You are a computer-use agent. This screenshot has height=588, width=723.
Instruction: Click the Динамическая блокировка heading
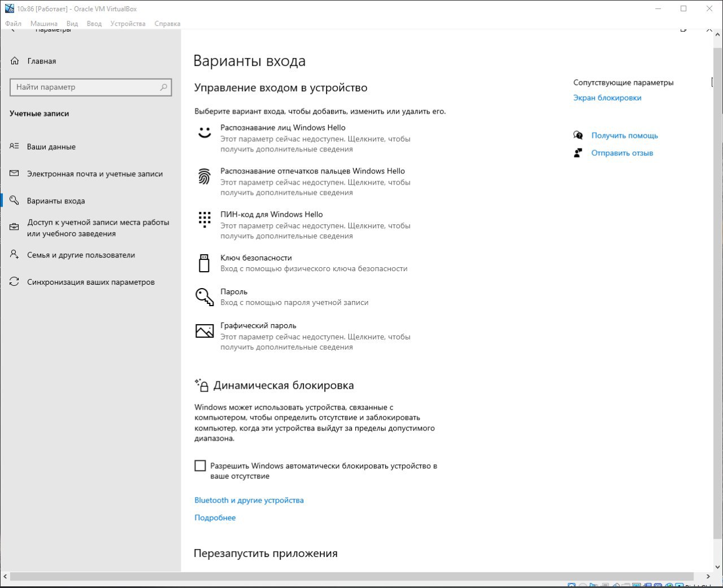[284, 386]
